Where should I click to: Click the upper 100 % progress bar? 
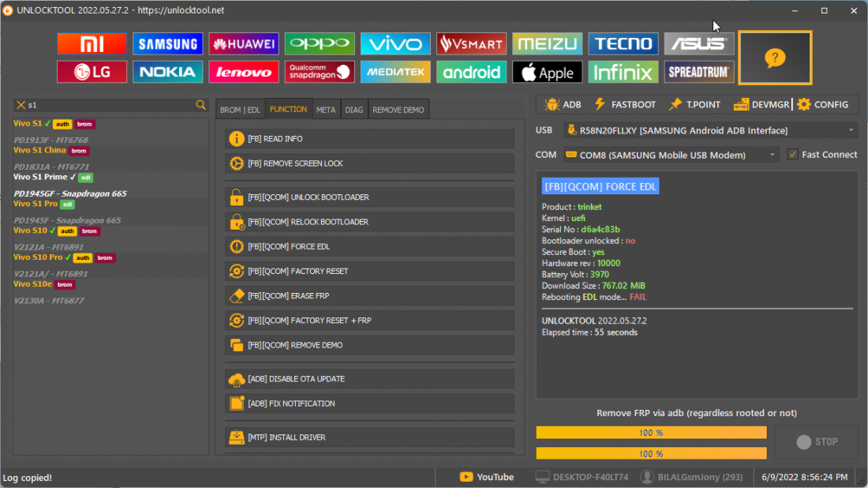[x=651, y=433]
